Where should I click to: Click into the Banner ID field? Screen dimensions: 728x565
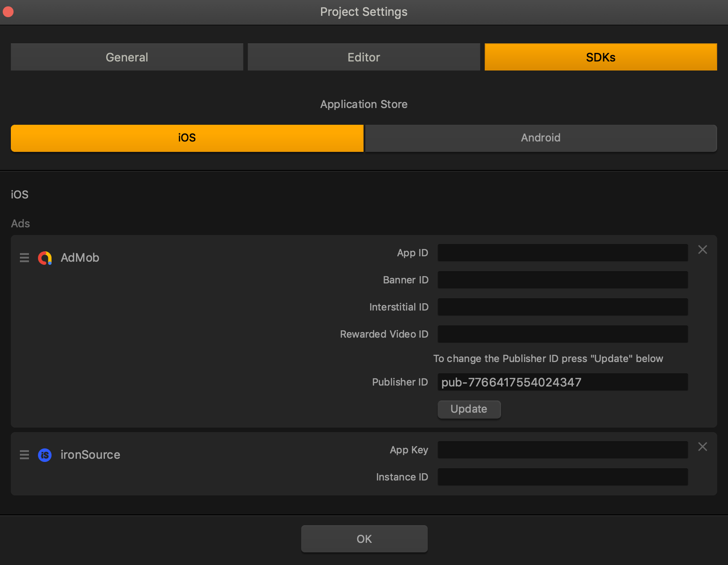[563, 280]
